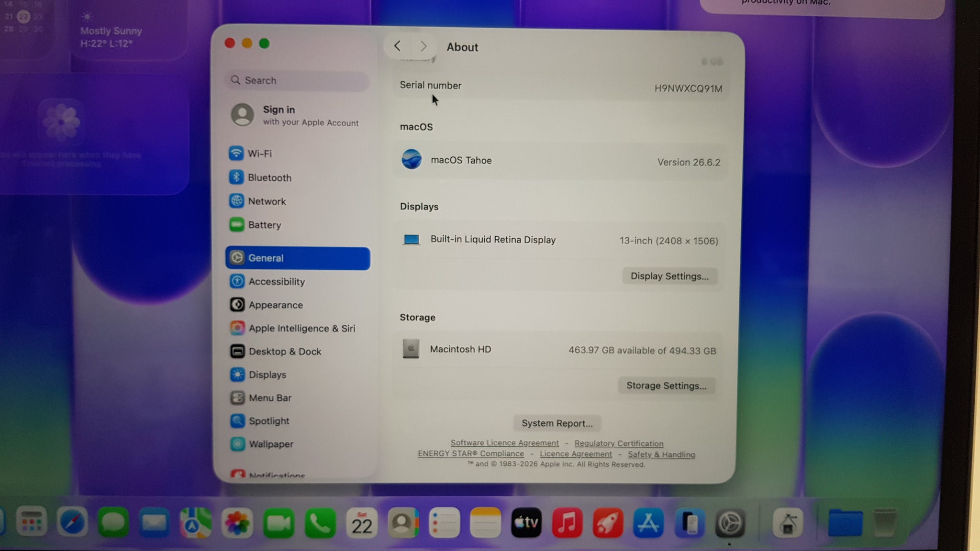Open Messages from the Dock
Screen dimensions: 980x551
coord(113,522)
